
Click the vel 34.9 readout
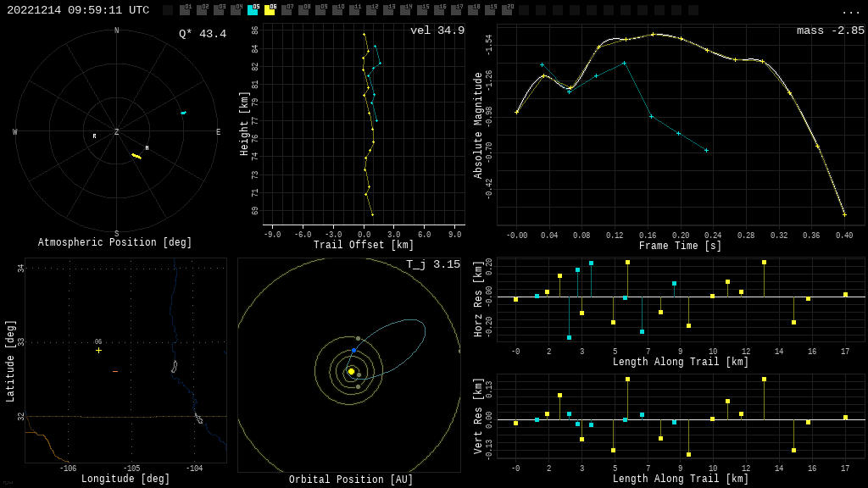coord(437,30)
